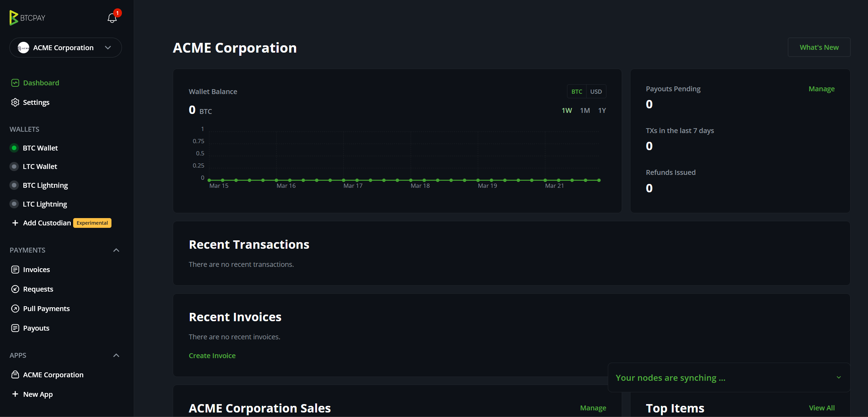Collapse the Apps section chevron
Image resolution: width=868 pixels, height=417 pixels.
[116, 355]
